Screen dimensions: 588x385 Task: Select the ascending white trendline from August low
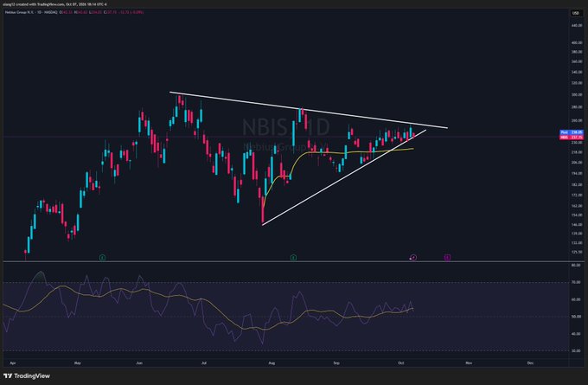[344, 177]
